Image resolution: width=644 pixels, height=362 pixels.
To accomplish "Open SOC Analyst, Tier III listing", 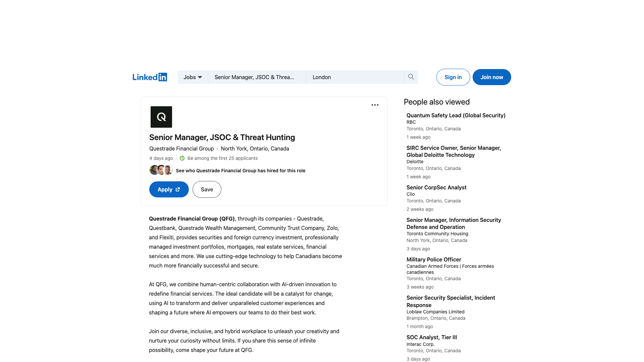I will [x=432, y=337].
